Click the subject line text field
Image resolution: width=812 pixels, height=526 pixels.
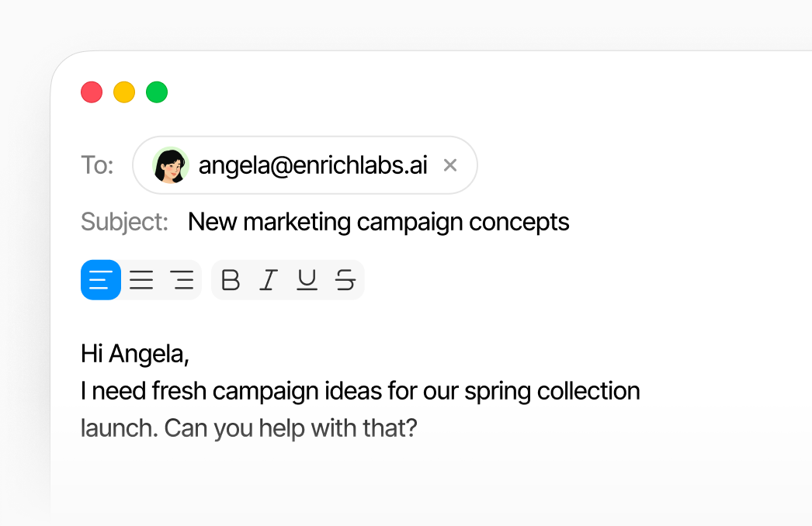pos(379,222)
